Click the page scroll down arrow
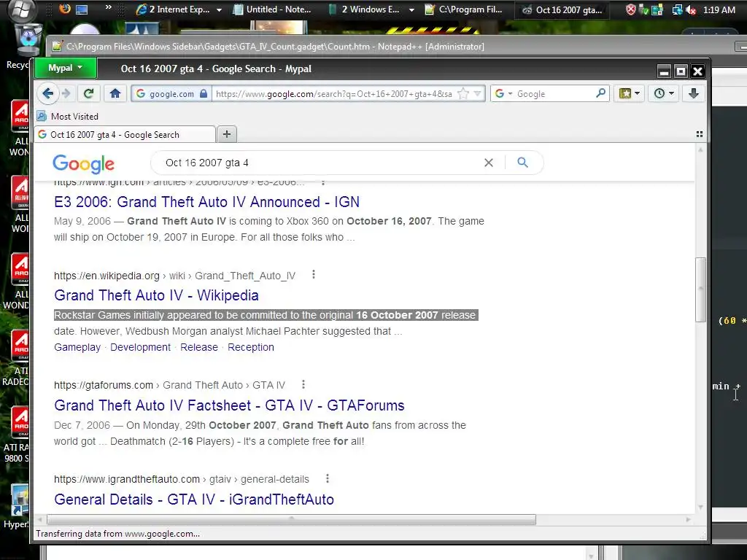The height and width of the screenshot is (560, 747). point(700,507)
